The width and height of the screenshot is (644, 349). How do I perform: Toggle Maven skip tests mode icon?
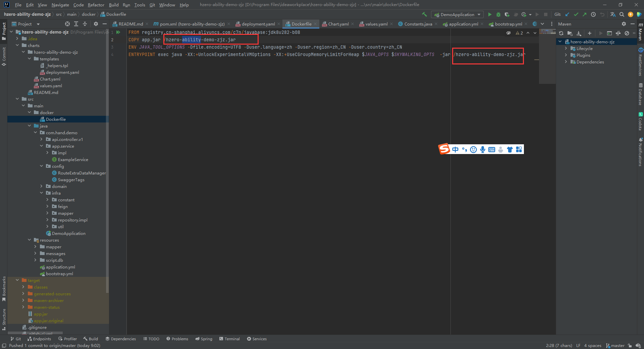pos(627,33)
